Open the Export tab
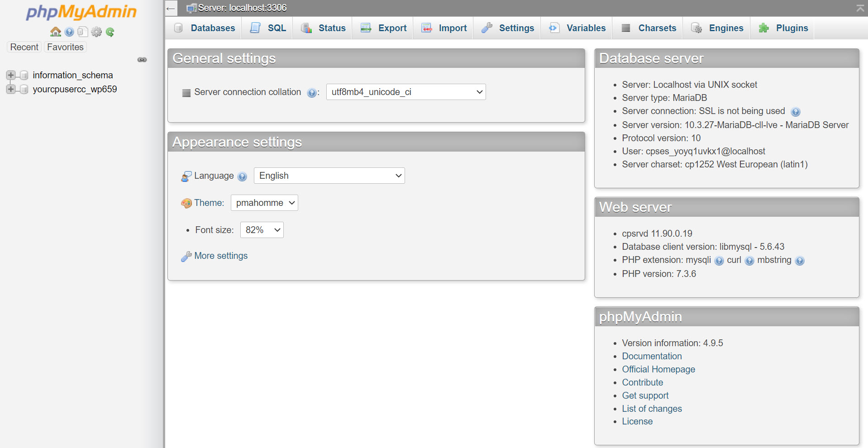Viewport: 868px width, 448px height. (x=384, y=28)
